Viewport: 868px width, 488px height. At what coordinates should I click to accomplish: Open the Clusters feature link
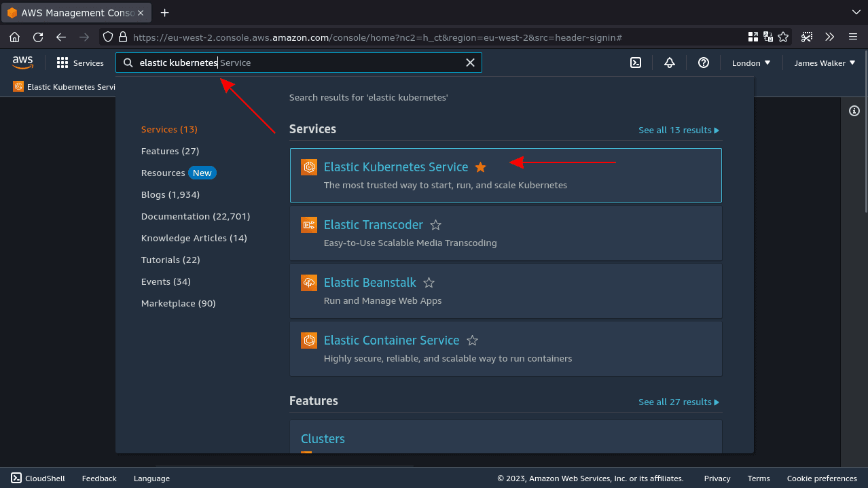(323, 439)
